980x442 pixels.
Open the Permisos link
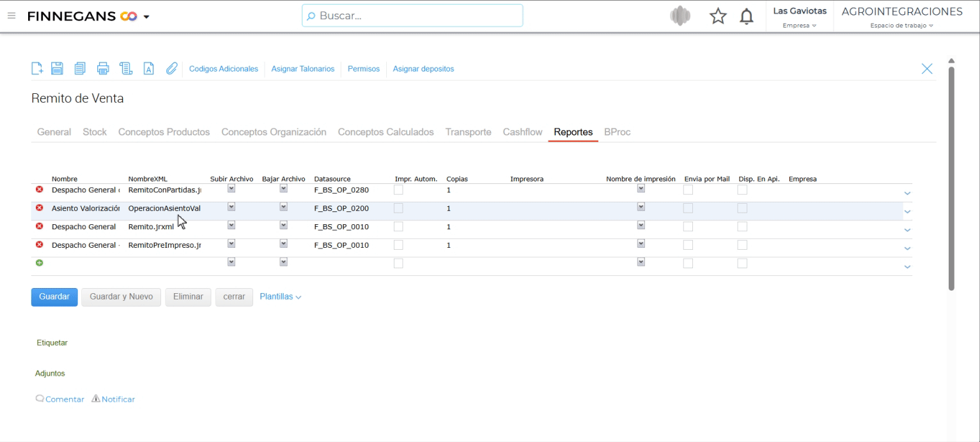tap(364, 69)
